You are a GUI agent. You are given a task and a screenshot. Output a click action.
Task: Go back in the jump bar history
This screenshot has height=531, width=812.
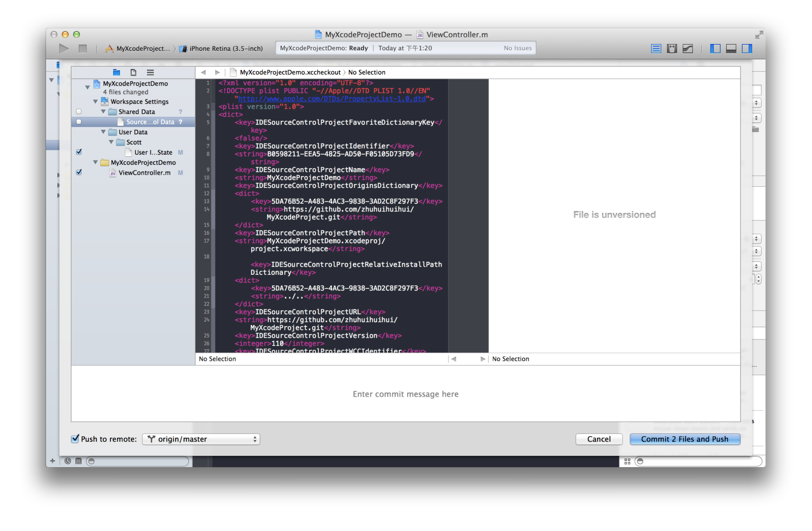pyautogui.click(x=203, y=72)
